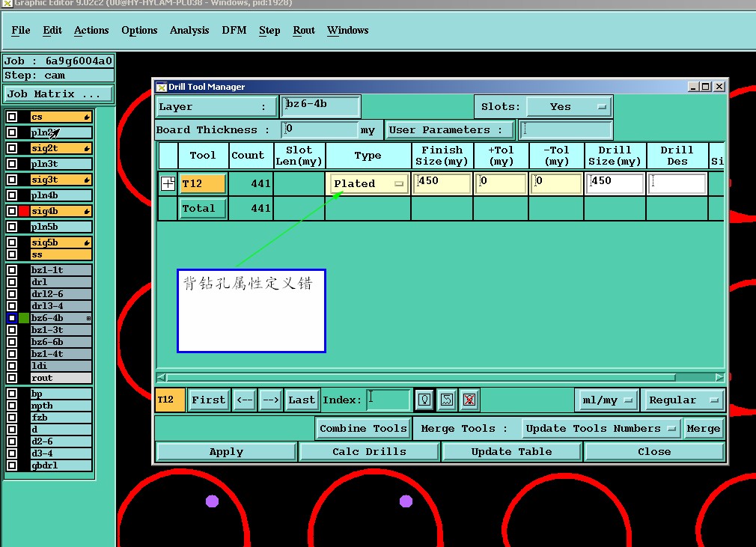Click the Finish Size 450 field
The image size is (756, 547).
pos(442,183)
